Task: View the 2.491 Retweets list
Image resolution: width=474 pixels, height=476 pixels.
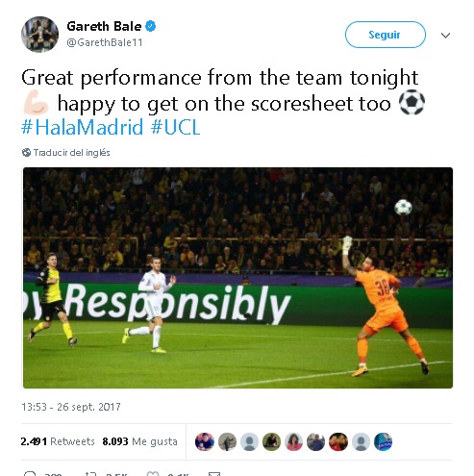Action: (x=58, y=441)
